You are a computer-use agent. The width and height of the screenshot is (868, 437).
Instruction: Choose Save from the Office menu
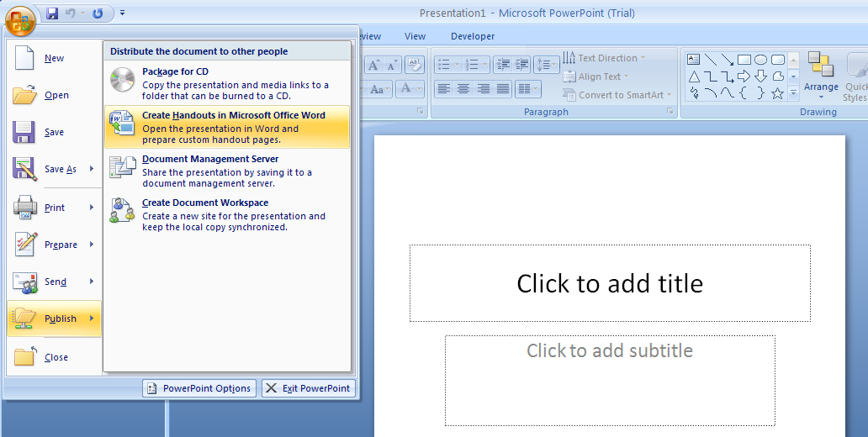coord(54,132)
